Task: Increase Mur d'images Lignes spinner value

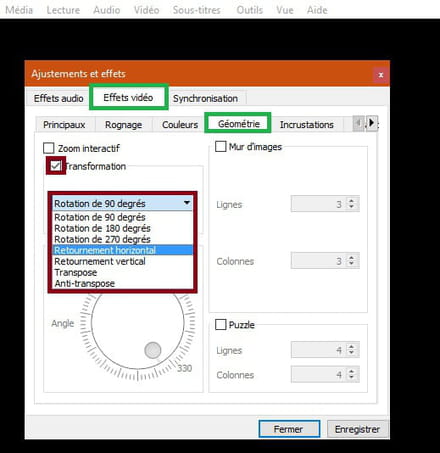Action: coord(351,200)
